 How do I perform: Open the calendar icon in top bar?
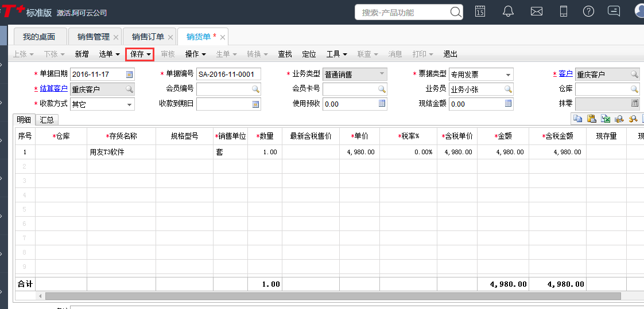tap(480, 11)
